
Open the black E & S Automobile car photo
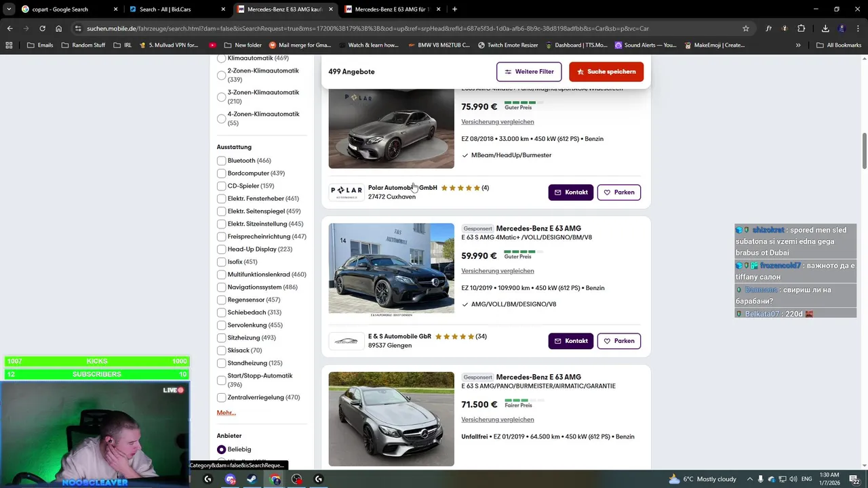pos(391,270)
